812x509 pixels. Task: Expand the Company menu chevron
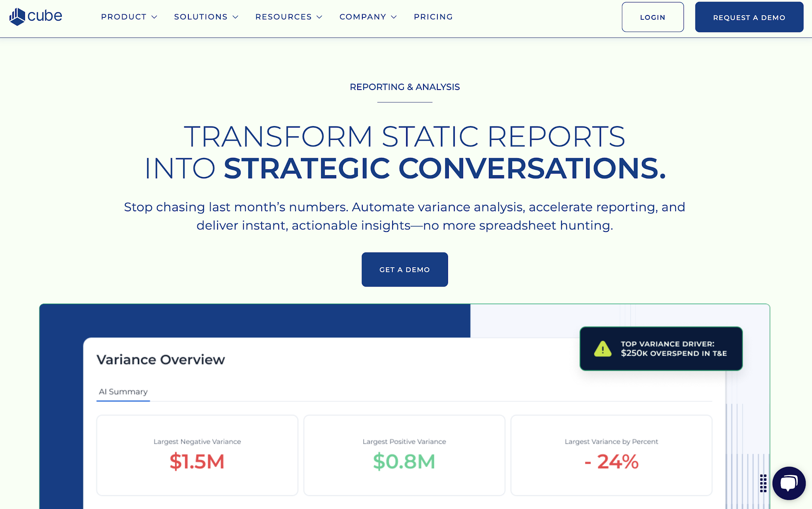pos(394,17)
